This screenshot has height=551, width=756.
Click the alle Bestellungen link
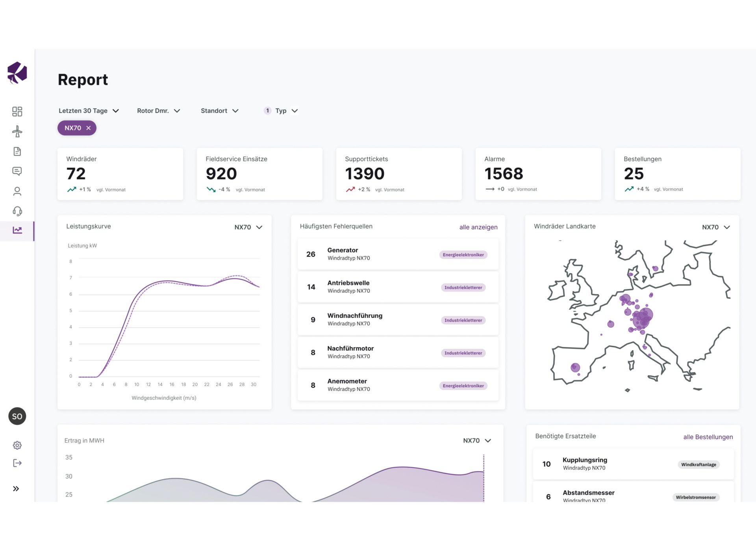(x=708, y=437)
